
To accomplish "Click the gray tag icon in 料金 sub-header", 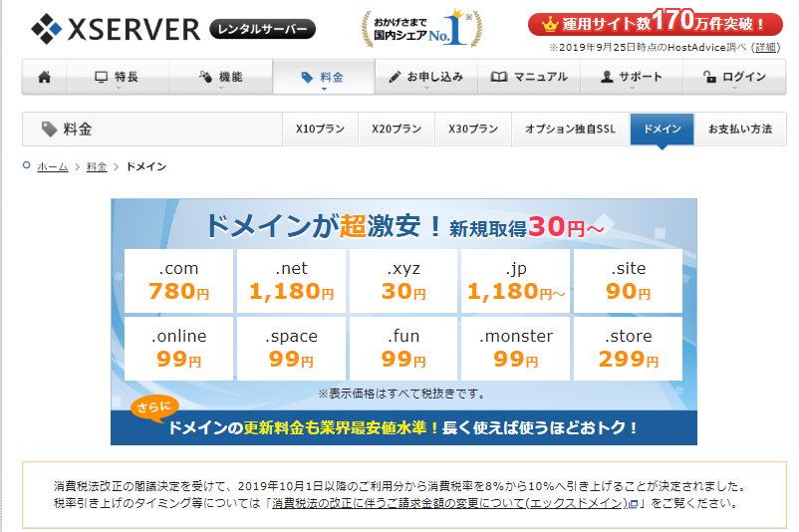I will click(x=49, y=130).
